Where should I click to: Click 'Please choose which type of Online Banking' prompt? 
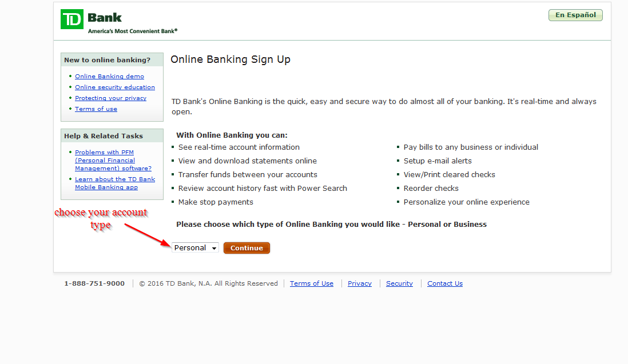point(332,225)
